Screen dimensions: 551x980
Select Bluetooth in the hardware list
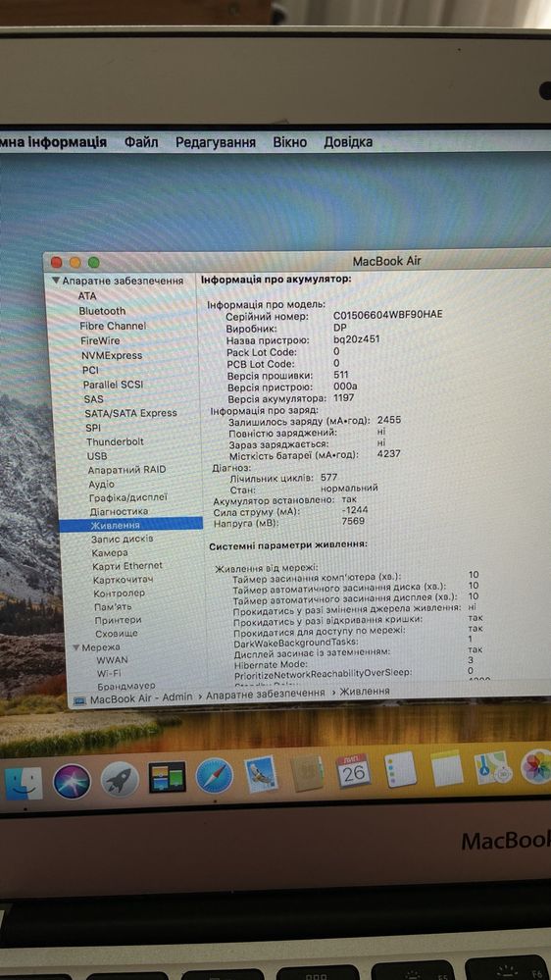tap(102, 311)
